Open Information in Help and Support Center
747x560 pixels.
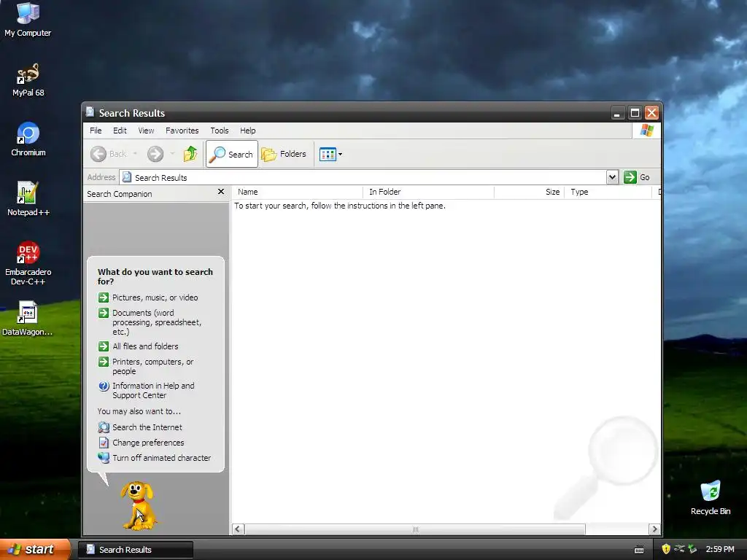tap(146, 391)
